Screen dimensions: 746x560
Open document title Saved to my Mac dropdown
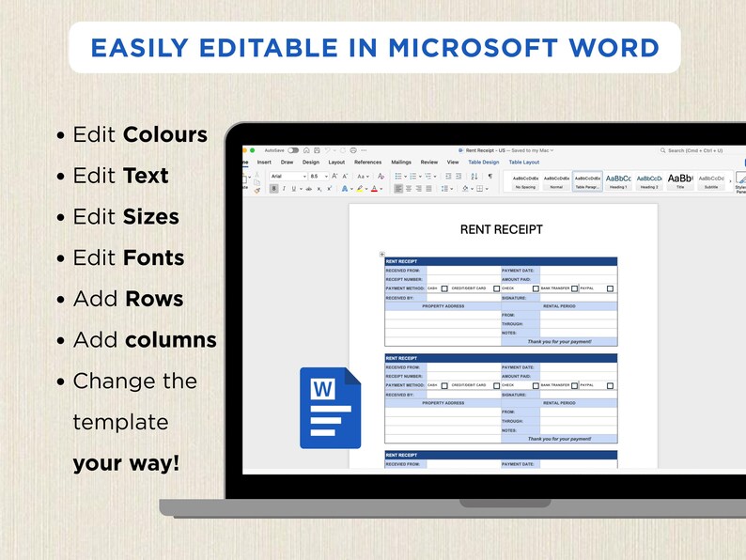coord(552,150)
